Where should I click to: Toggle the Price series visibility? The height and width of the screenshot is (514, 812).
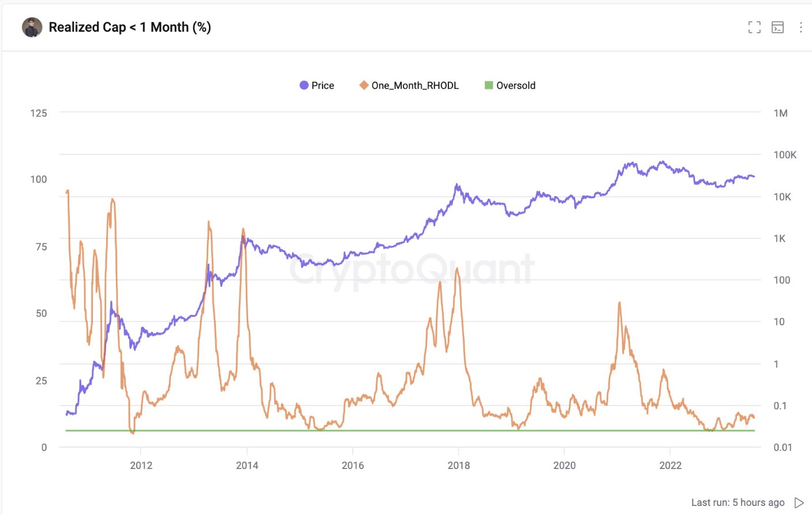(317, 85)
